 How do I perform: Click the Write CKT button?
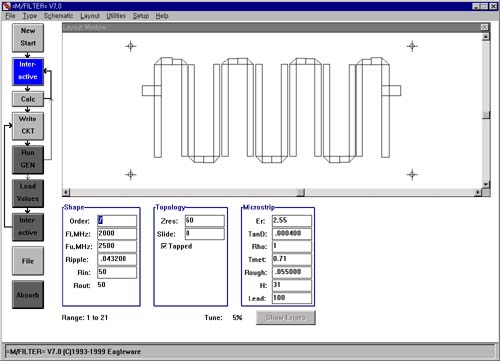(x=28, y=126)
